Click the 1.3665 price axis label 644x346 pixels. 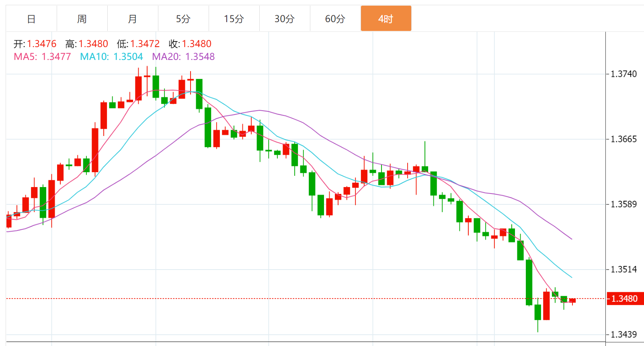623,139
